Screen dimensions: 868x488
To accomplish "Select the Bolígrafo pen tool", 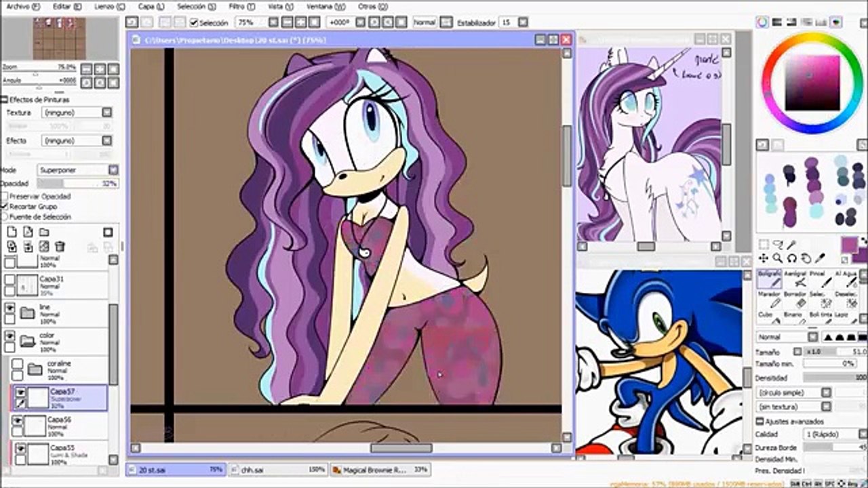I will [770, 280].
